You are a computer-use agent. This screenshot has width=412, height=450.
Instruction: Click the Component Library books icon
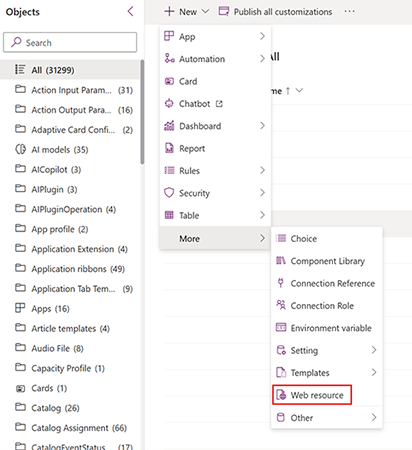pyautogui.click(x=281, y=260)
